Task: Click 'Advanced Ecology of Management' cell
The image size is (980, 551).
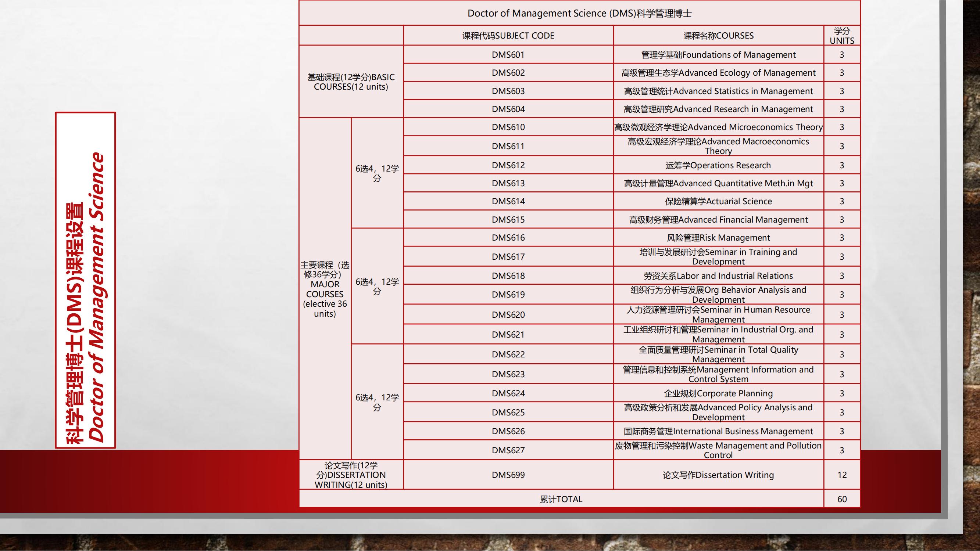Action: 718,72
